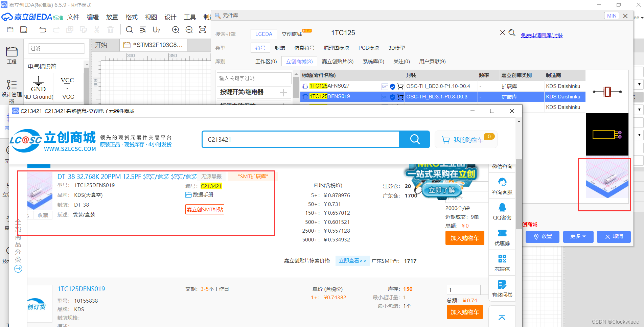
Task: Open DT-38 32.768K 20PPM product title link
Action: point(127,177)
